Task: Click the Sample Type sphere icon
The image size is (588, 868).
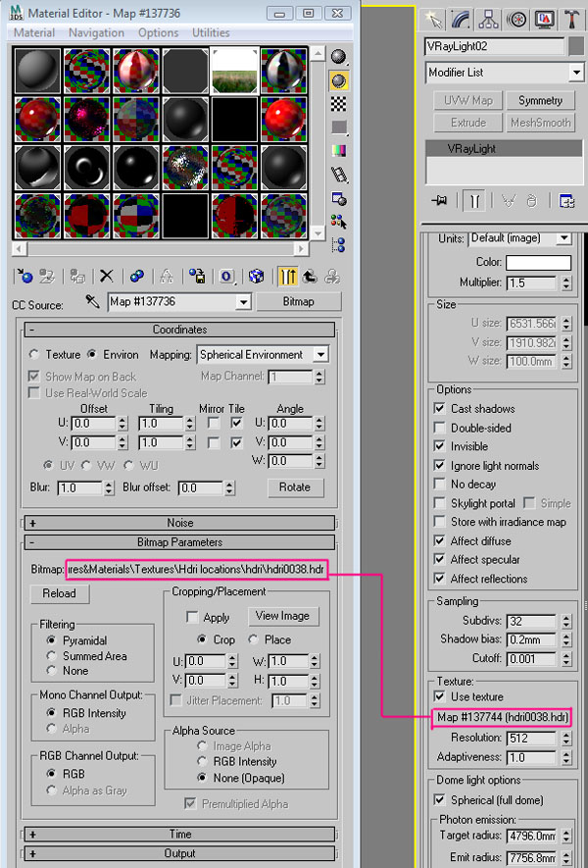Action: pyautogui.click(x=338, y=57)
